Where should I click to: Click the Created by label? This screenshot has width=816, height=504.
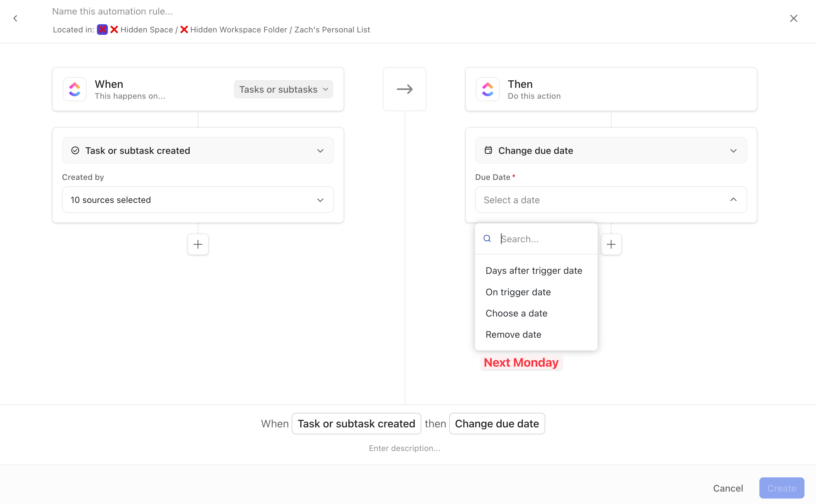tap(83, 177)
